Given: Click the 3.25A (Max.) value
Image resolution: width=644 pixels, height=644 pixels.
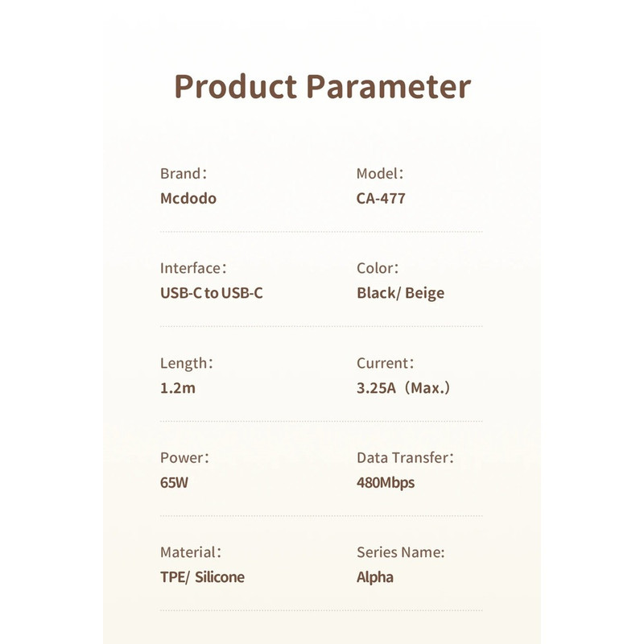Looking at the screenshot, I should coord(403,388).
